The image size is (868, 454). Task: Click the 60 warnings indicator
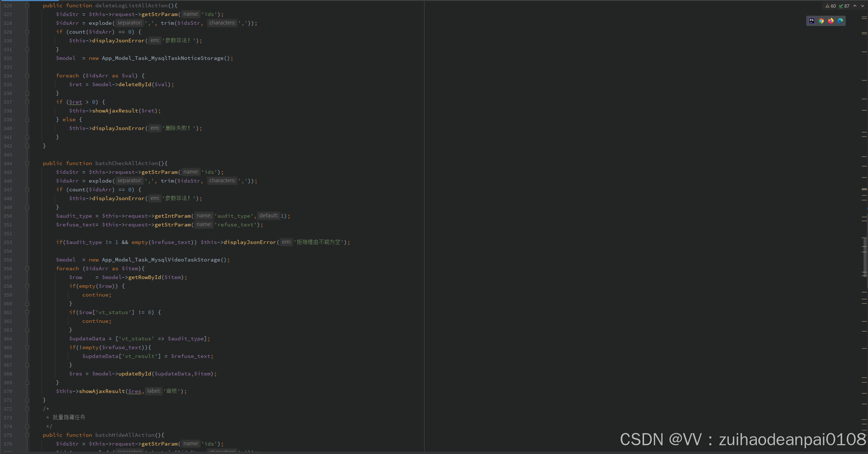(830, 6)
